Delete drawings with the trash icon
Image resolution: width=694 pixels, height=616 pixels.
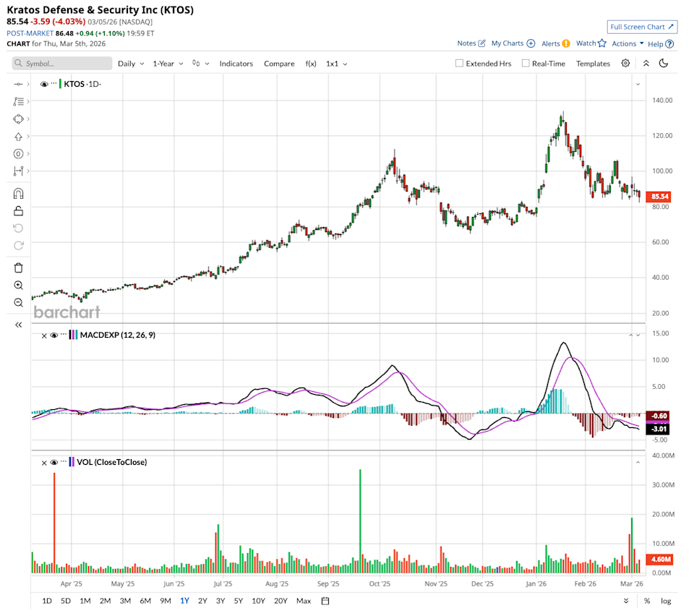tap(19, 268)
